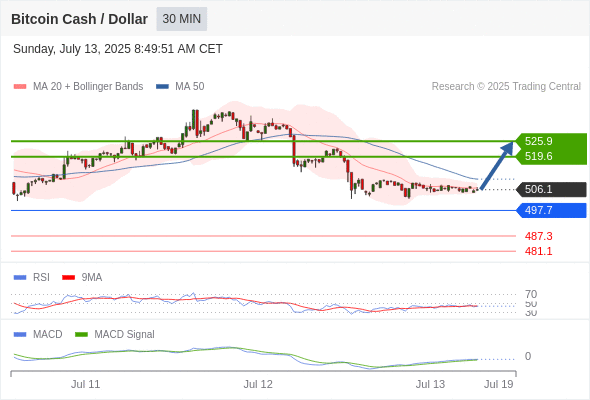Toggle the 9MA legend marker

[68, 278]
